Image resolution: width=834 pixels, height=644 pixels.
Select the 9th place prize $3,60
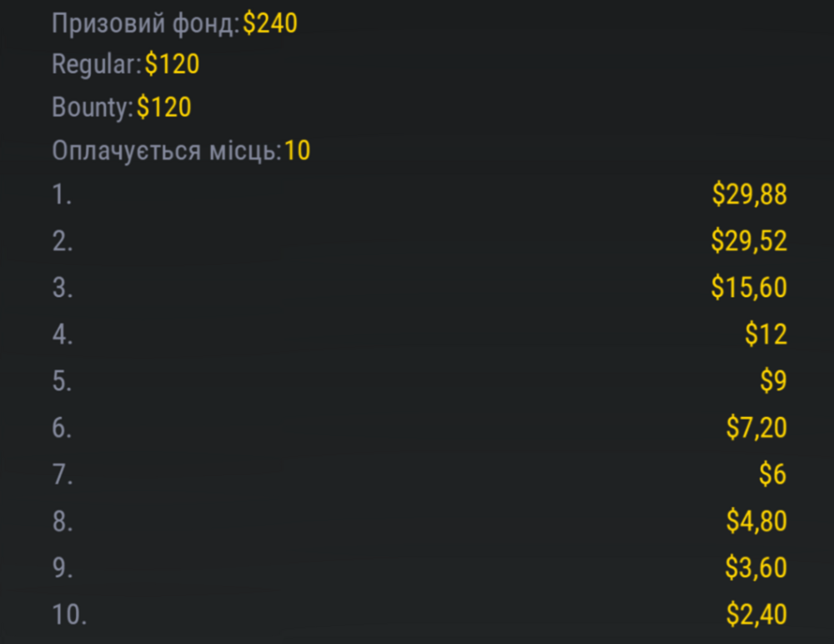point(756,567)
